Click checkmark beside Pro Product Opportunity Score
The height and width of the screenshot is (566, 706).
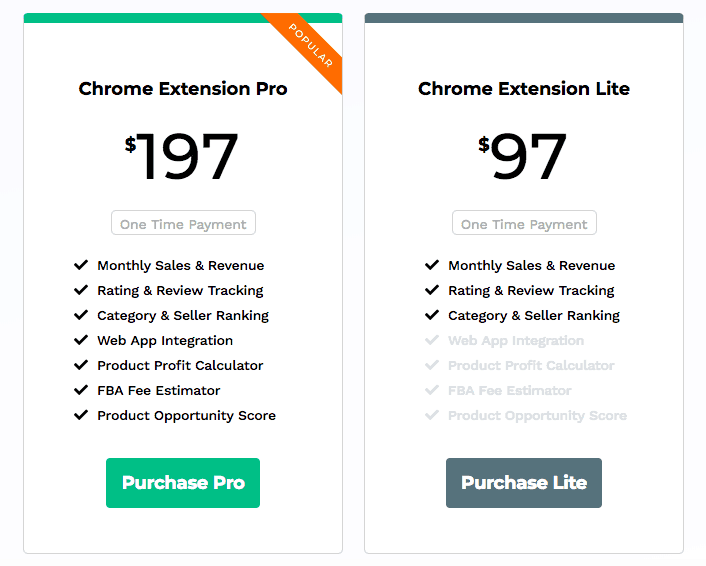(x=81, y=415)
